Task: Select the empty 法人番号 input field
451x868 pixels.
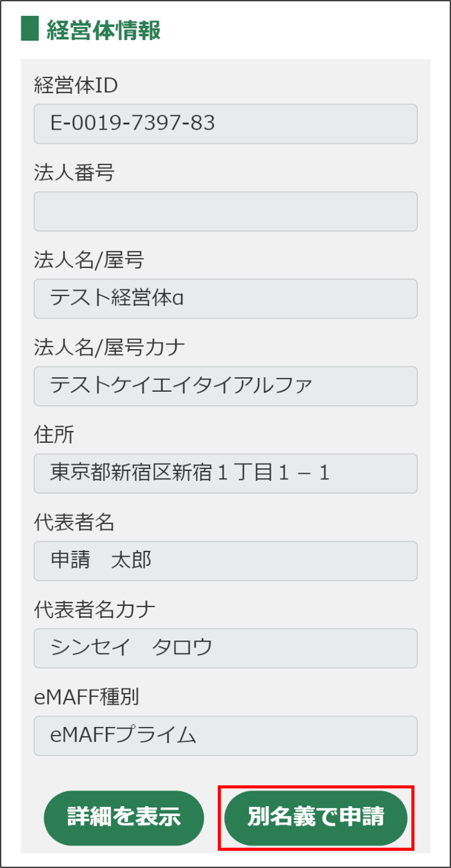Action: (x=225, y=211)
